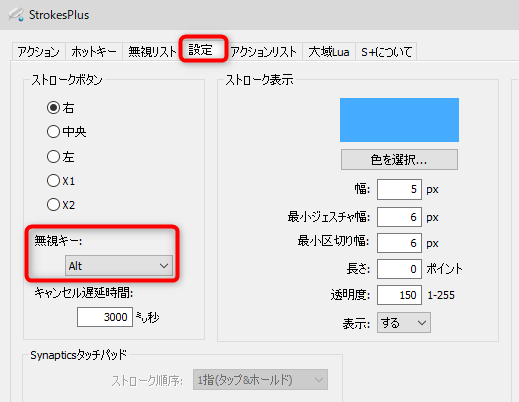Click the キャンセル遅延時間 field with 3000
The image size is (519, 402).
pyautogui.click(x=105, y=317)
